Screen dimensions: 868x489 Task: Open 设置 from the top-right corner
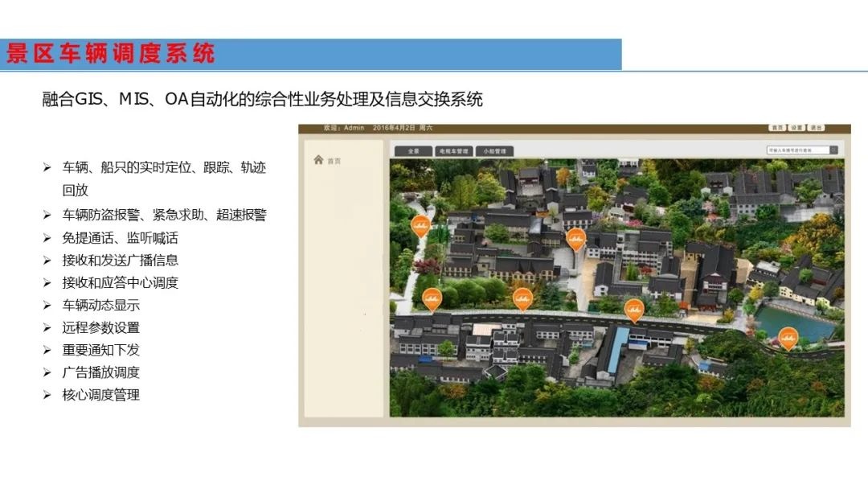pyautogui.click(x=796, y=128)
